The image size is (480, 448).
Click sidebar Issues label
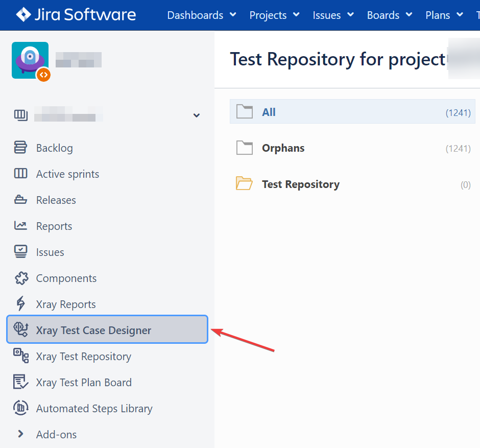click(x=50, y=252)
